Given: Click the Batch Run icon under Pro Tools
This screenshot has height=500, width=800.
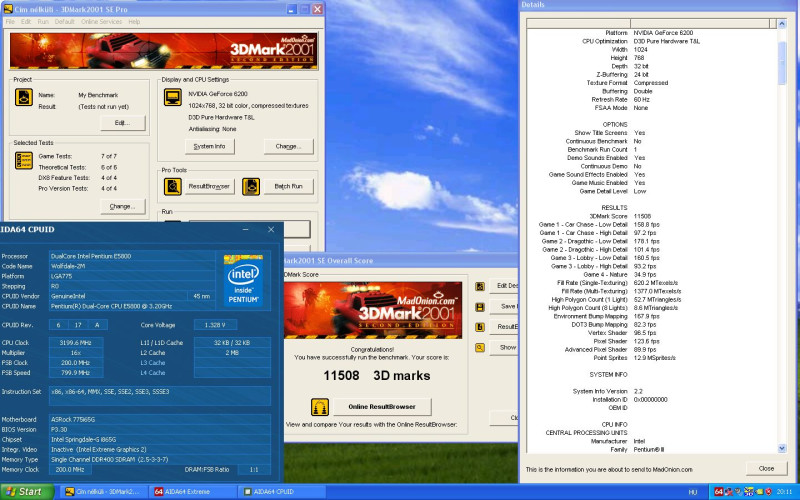Looking at the screenshot, I should tap(251, 187).
